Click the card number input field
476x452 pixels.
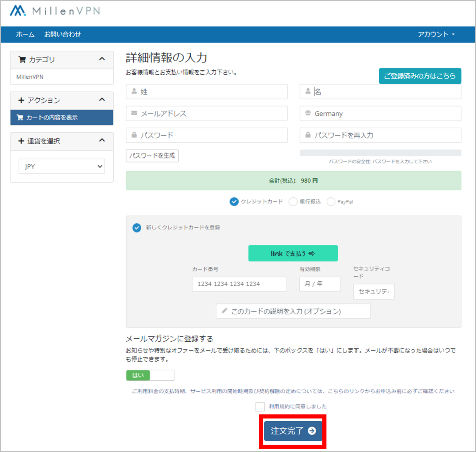pyautogui.click(x=239, y=284)
